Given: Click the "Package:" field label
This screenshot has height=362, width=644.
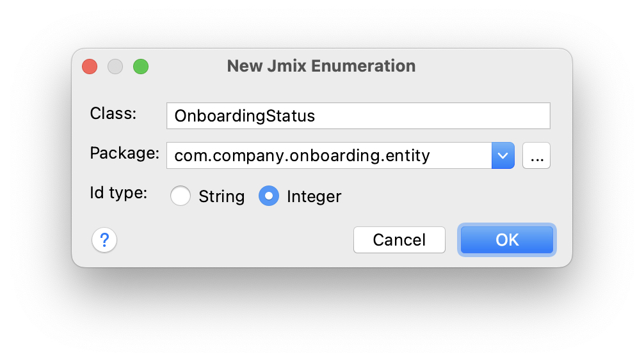Looking at the screenshot, I should 124,153.
